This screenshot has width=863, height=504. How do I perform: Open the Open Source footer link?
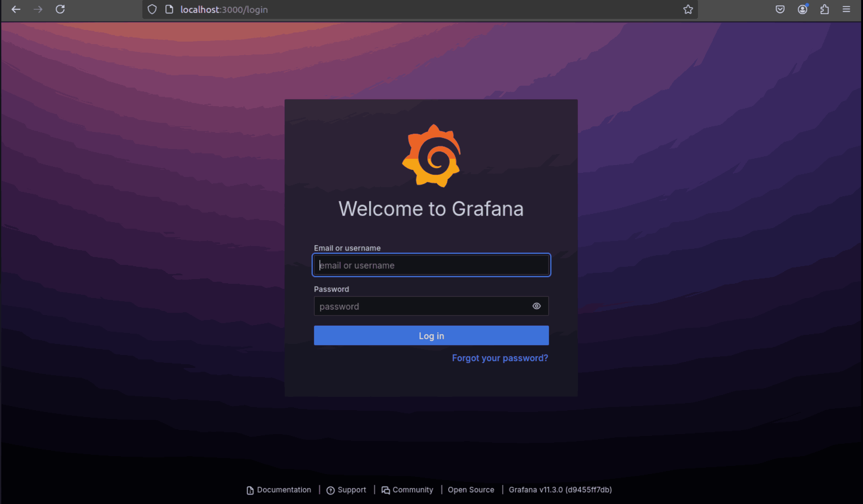point(471,490)
